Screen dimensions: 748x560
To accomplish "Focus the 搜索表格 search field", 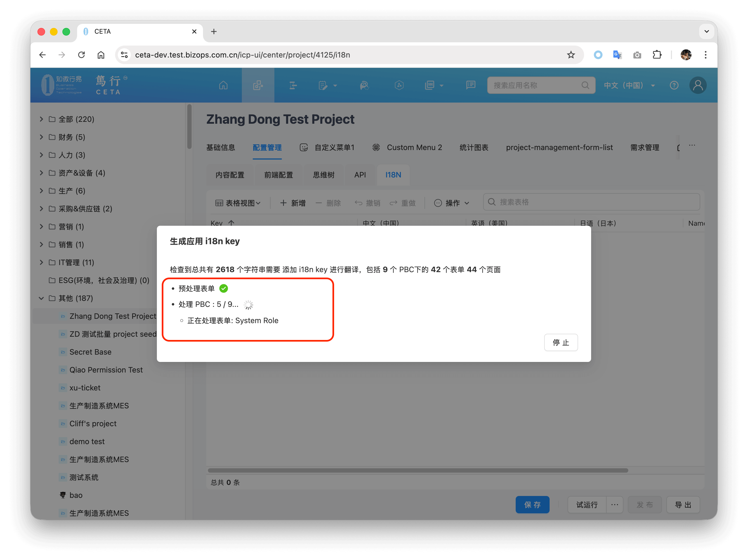I will coord(592,202).
